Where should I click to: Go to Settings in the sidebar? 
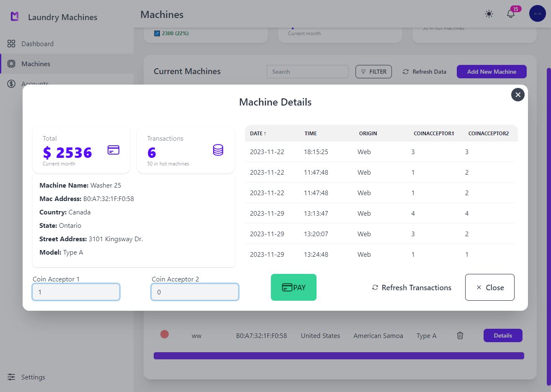tap(33, 377)
